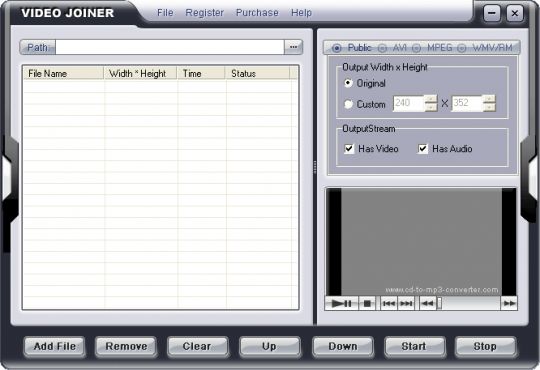Move selected file Up
This screenshot has width=540, height=370.
[270, 347]
